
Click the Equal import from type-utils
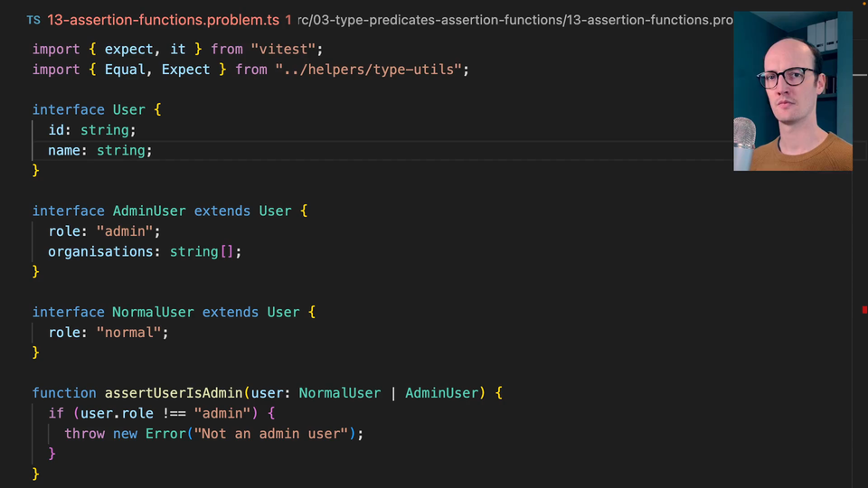[125, 70]
